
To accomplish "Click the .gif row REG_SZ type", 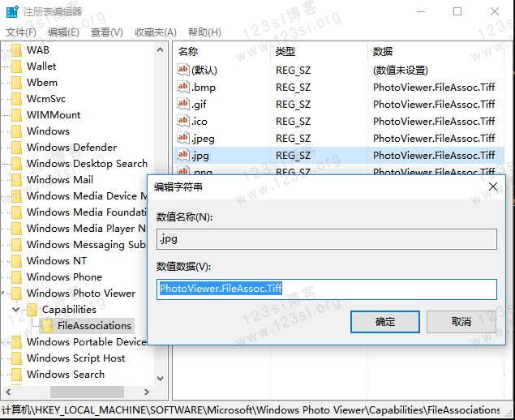I will pos(293,104).
